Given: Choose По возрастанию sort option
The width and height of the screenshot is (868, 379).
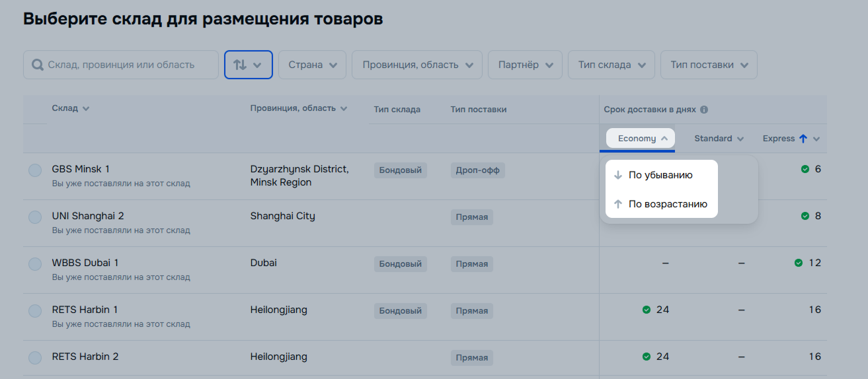Looking at the screenshot, I should (667, 204).
